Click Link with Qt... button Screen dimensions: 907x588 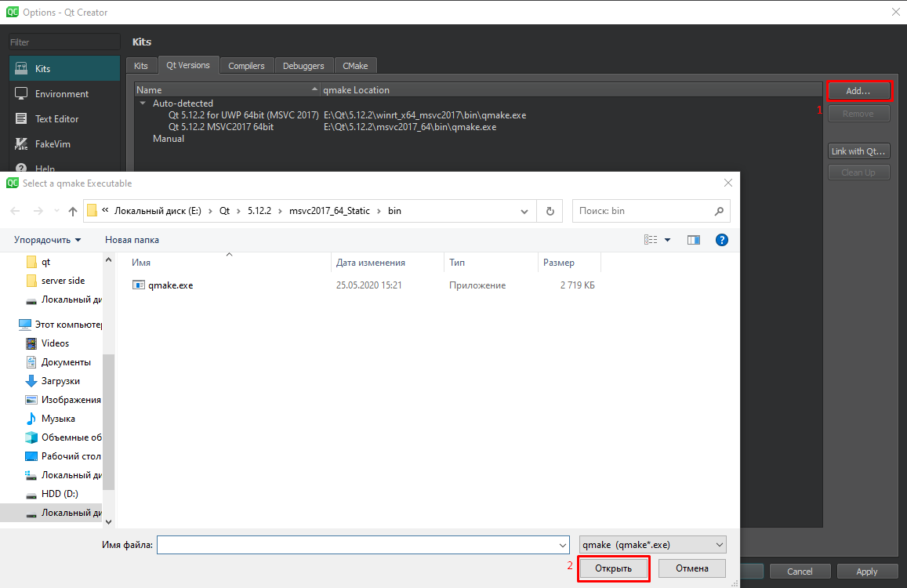pyautogui.click(x=858, y=151)
